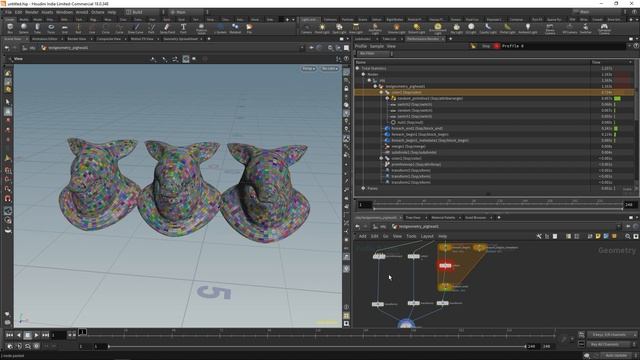Viewport: 640px width, 360px height.
Task: Click the Jump to first frame playback button
Action: tap(9, 335)
